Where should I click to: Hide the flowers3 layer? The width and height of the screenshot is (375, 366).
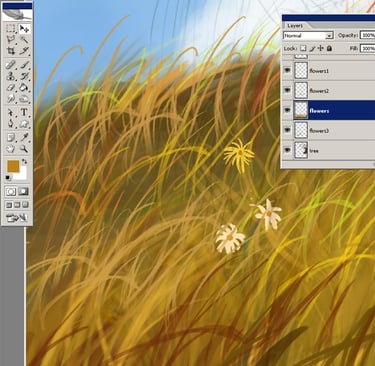pos(287,130)
